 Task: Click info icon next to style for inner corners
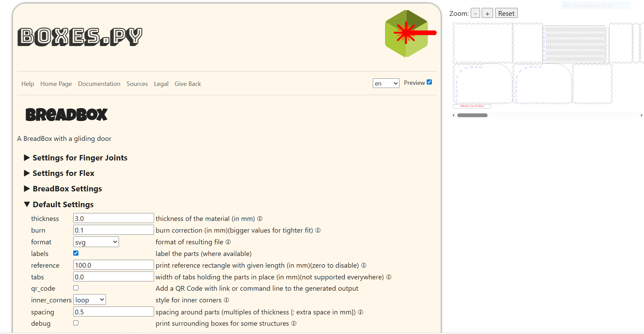(227, 300)
